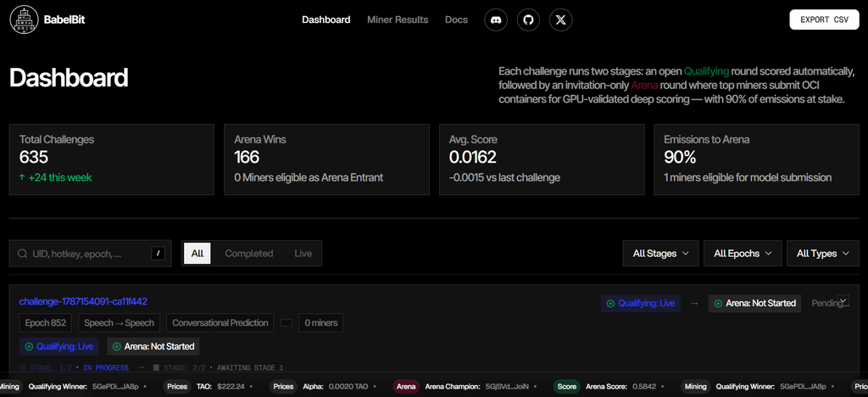Image resolution: width=868 pixels, height=397 pixels.
Task: Open the Docs nav link
Action: tap(456, 20)
